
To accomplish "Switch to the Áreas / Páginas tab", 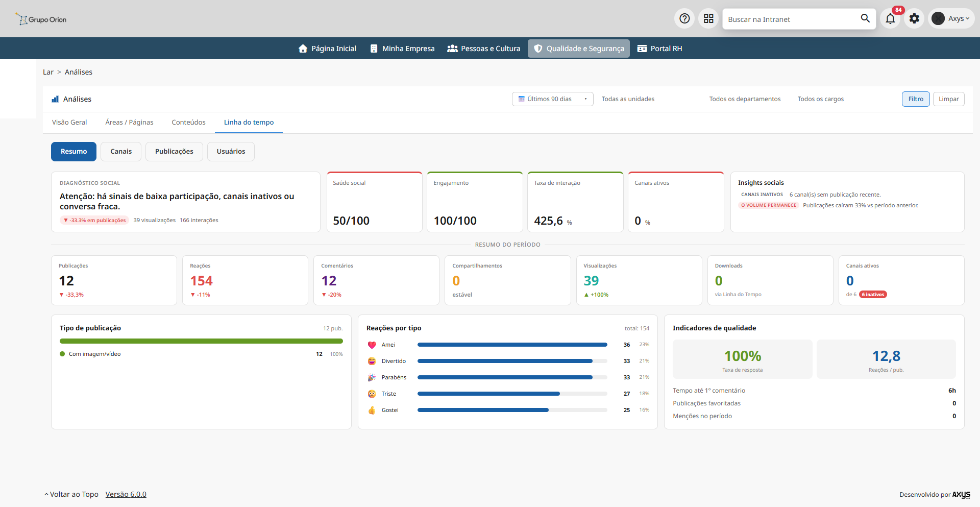I will [129, 123].
